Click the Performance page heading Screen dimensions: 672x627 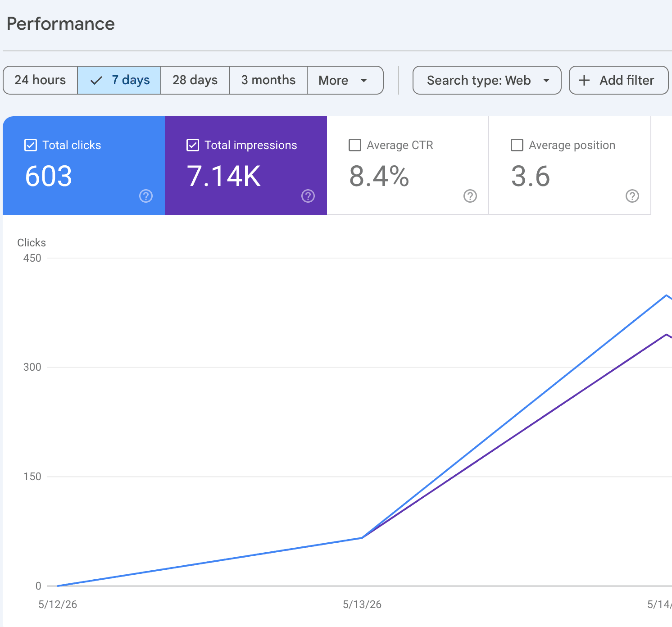[61, 24]
